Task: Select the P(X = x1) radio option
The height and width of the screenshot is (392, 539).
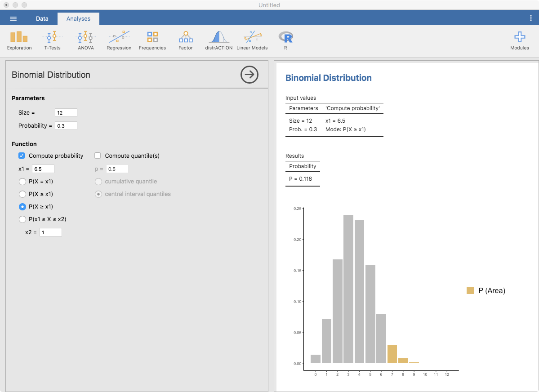Action: 22,182
